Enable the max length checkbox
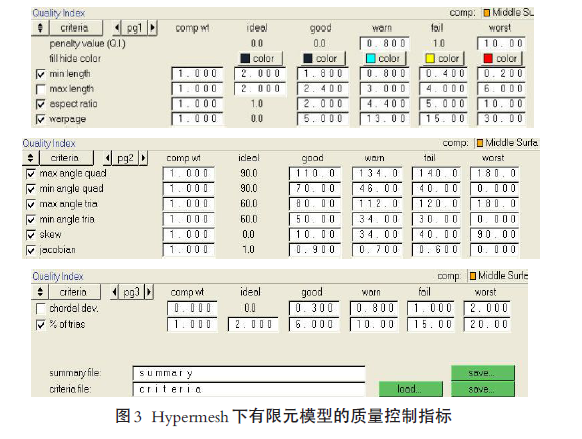The image size is (582, 439). (x=40, y=89)
